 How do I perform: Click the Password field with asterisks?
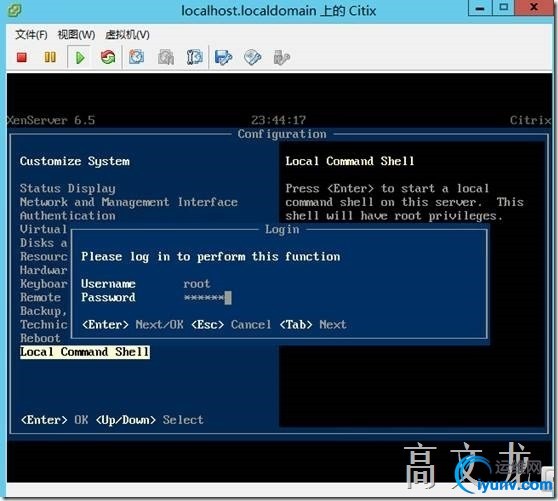point(207,297)
